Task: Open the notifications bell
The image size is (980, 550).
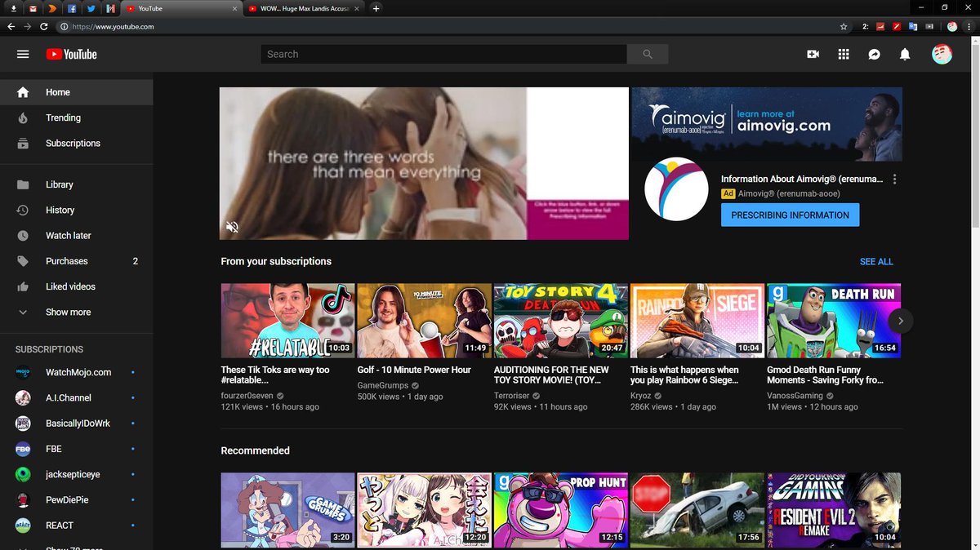Action: 905,54
